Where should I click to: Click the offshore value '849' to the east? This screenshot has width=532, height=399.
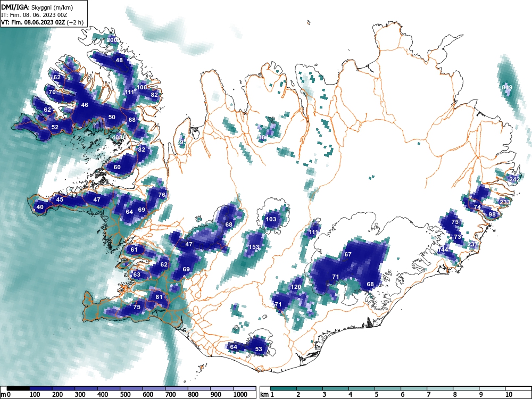click(x=507, y=87)
